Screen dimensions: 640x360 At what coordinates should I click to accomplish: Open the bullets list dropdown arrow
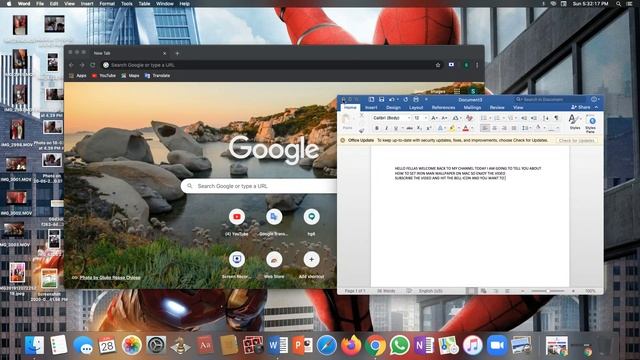point(490,118)
